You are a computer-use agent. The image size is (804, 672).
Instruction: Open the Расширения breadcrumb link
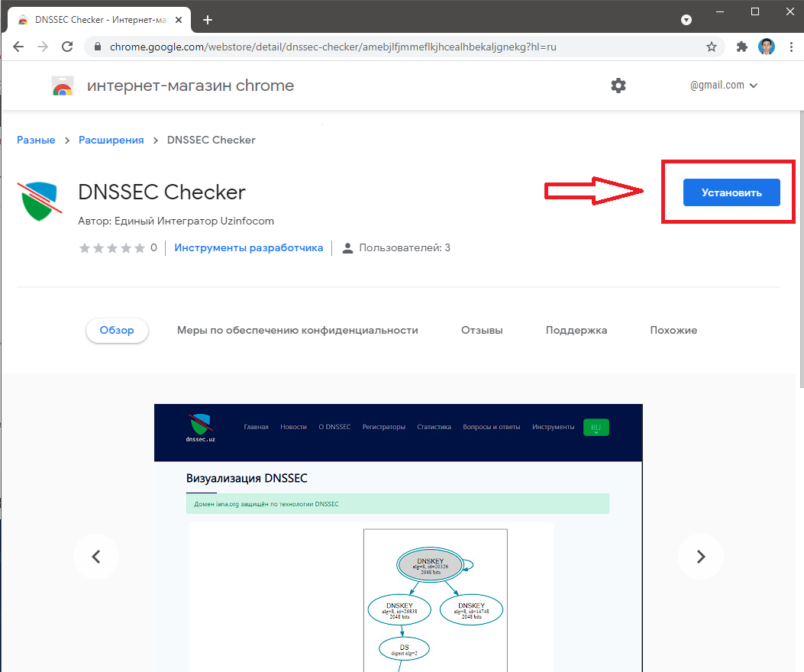(111, 140)
